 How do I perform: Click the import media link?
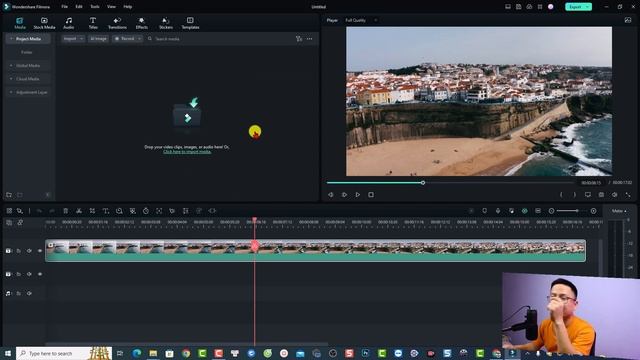(x=187, y=152)
